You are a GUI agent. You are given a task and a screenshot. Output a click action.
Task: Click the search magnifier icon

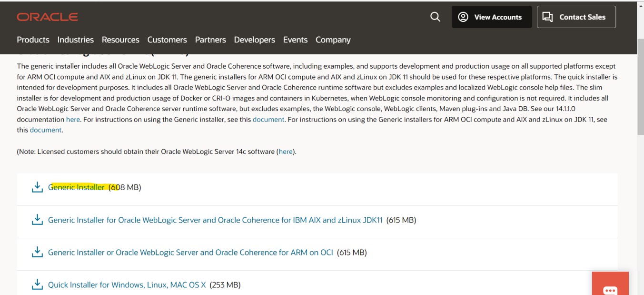(435, 17)
